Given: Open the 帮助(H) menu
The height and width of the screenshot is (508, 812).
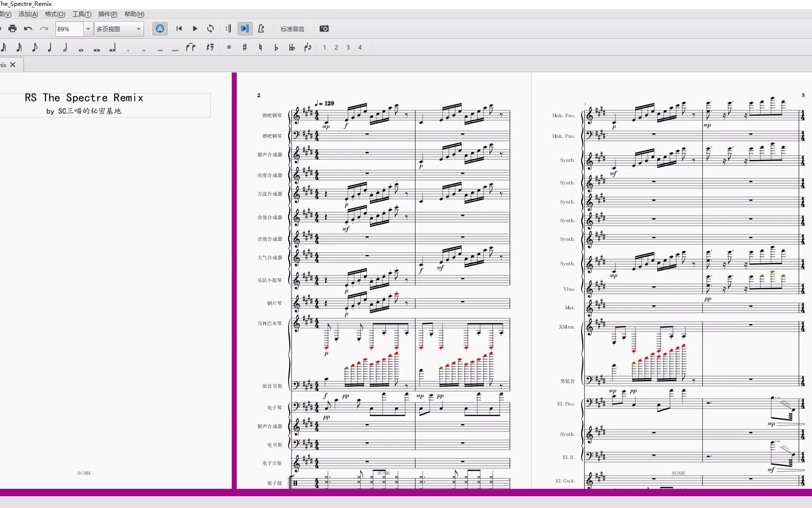Looking at the screenshot, I should pyautogui.click(x=134, y=14).
